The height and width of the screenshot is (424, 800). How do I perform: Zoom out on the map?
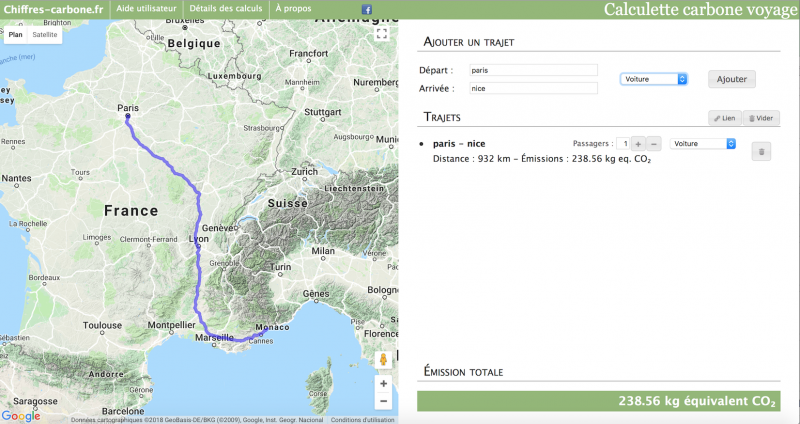(x=383, y=401)
